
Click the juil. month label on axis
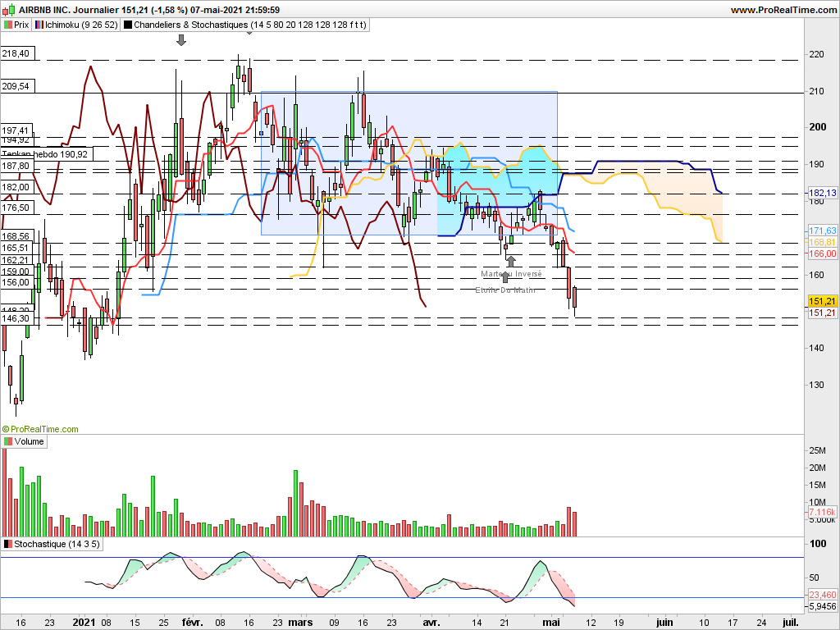pos(791,623)
